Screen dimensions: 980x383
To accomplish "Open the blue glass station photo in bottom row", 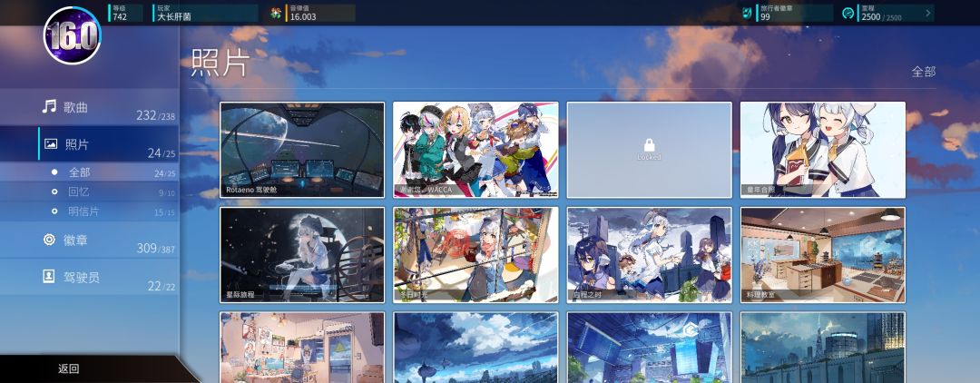I will click(x=649, y=348).
